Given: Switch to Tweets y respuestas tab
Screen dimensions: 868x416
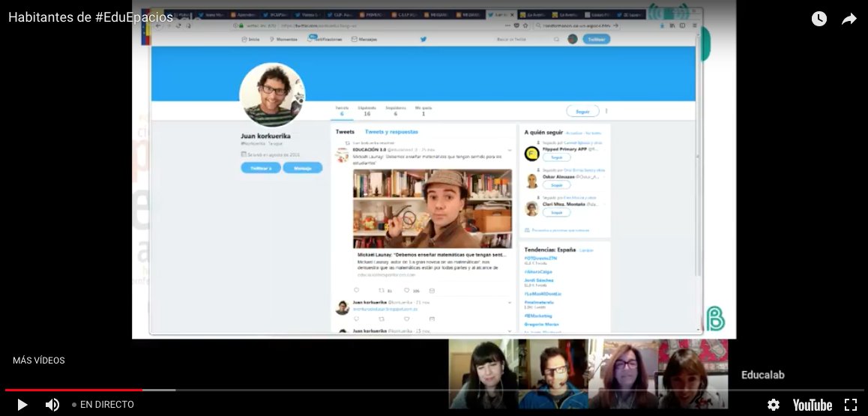Looking at the screenshot, I should coord(391,132).
